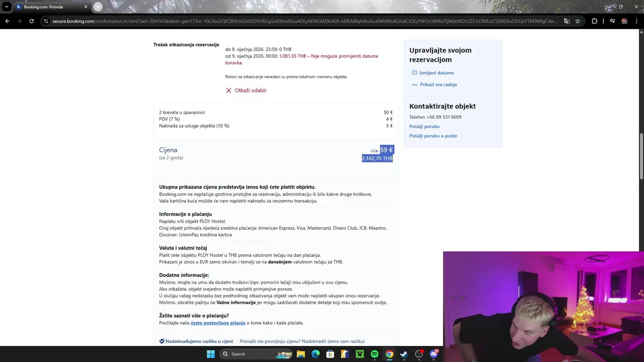The width and height of the screenshot is (644, 362).
Task: Open Izmijeni datume link
Action: 436,73
